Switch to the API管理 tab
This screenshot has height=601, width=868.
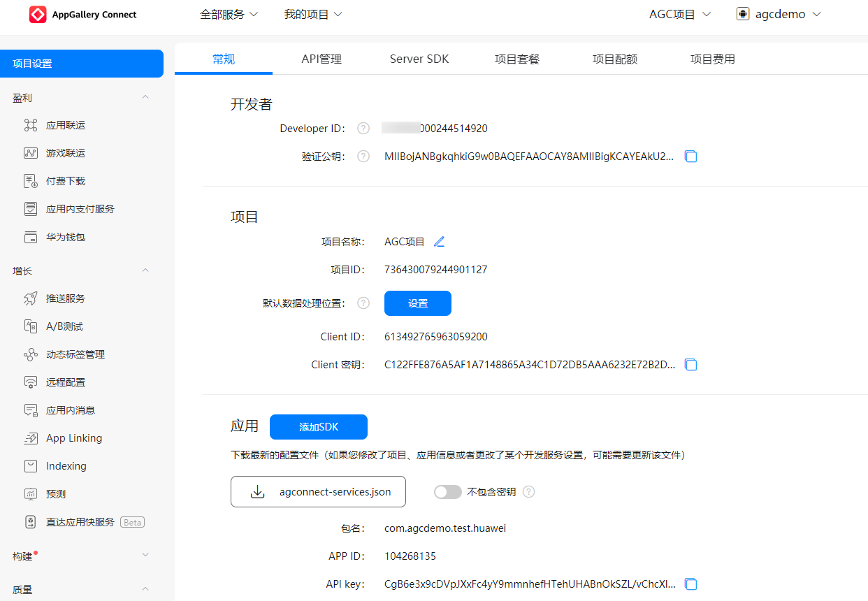(x=321, y=59)
